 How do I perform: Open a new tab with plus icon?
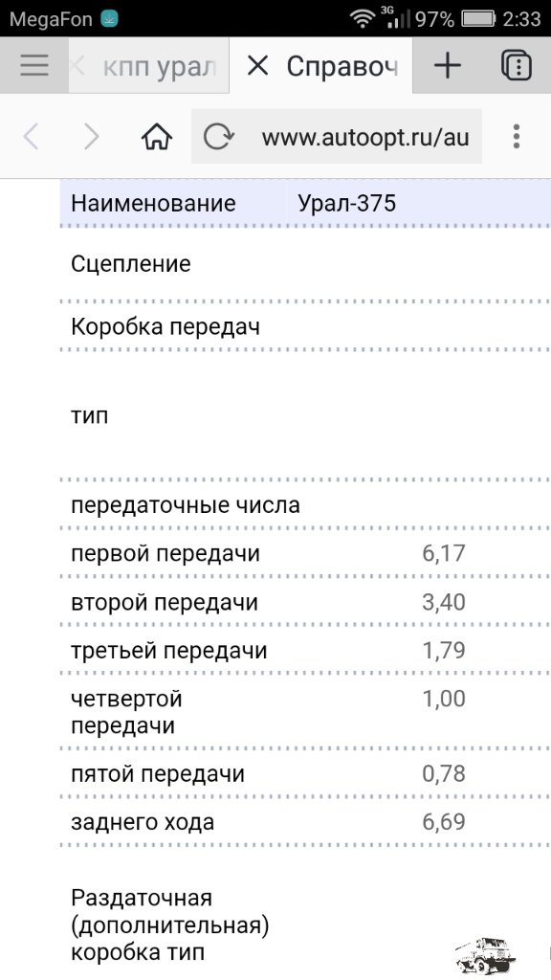[448, 65]
